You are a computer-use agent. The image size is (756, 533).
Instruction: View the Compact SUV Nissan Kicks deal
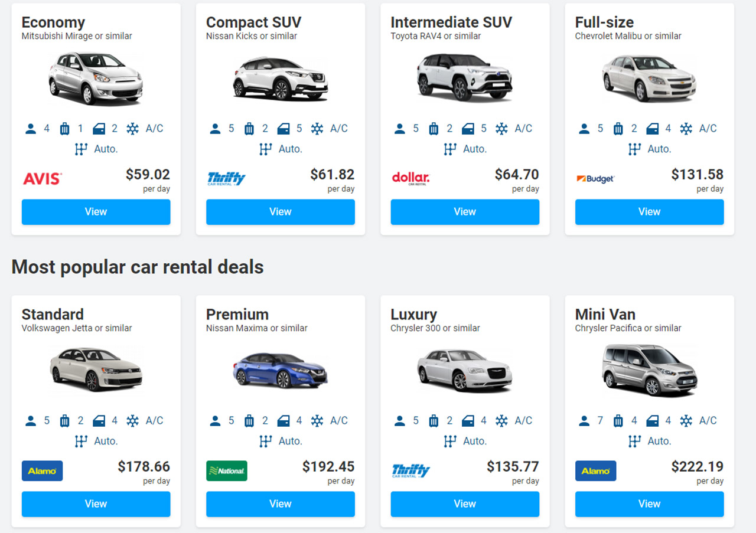281,212
